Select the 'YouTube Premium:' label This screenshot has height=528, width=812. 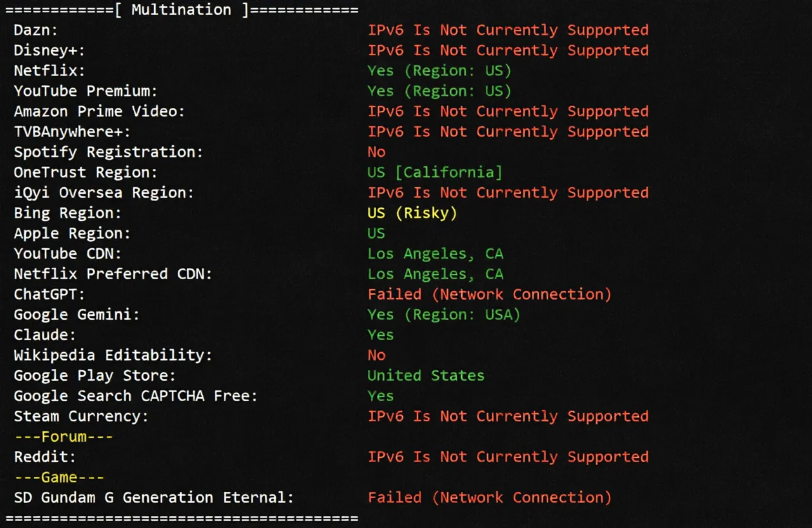(86, 91)
